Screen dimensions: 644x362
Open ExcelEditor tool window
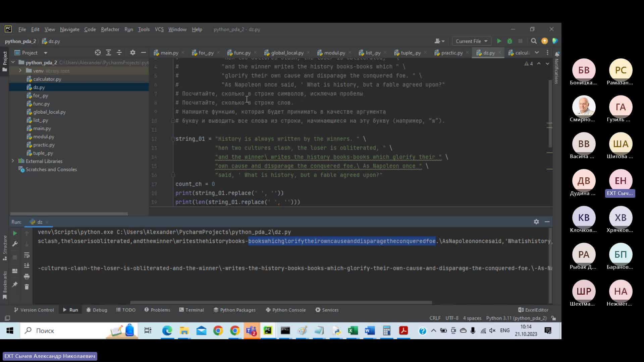coord(533,310)
